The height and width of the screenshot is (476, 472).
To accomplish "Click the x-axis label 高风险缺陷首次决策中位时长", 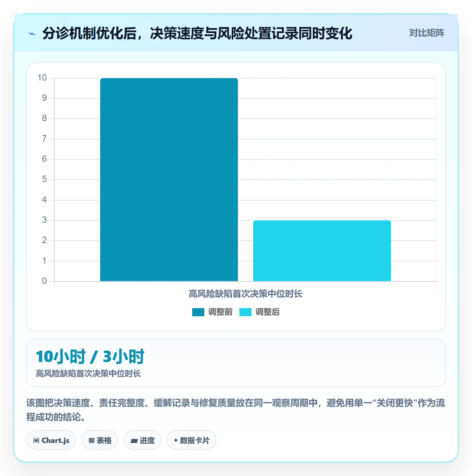I will point(245,294).
